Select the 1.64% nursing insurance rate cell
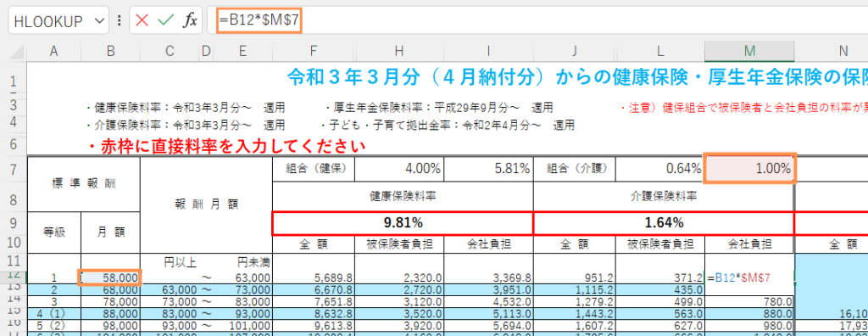 [x=663, y=223]
